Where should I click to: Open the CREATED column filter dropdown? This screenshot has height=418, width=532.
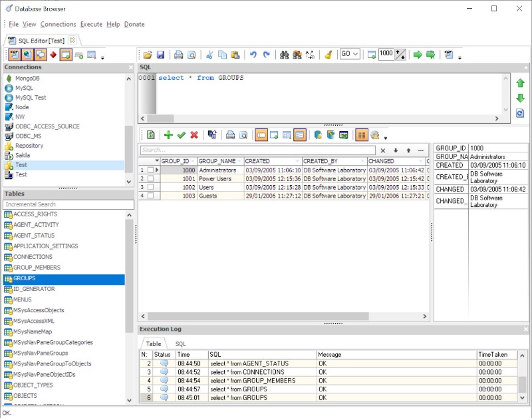(x=297, y=161)
